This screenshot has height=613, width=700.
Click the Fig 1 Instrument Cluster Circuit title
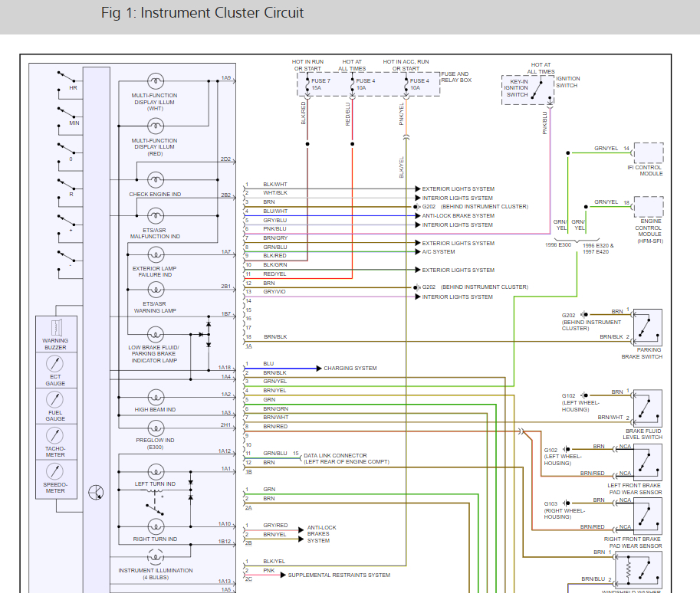(202, 14)
